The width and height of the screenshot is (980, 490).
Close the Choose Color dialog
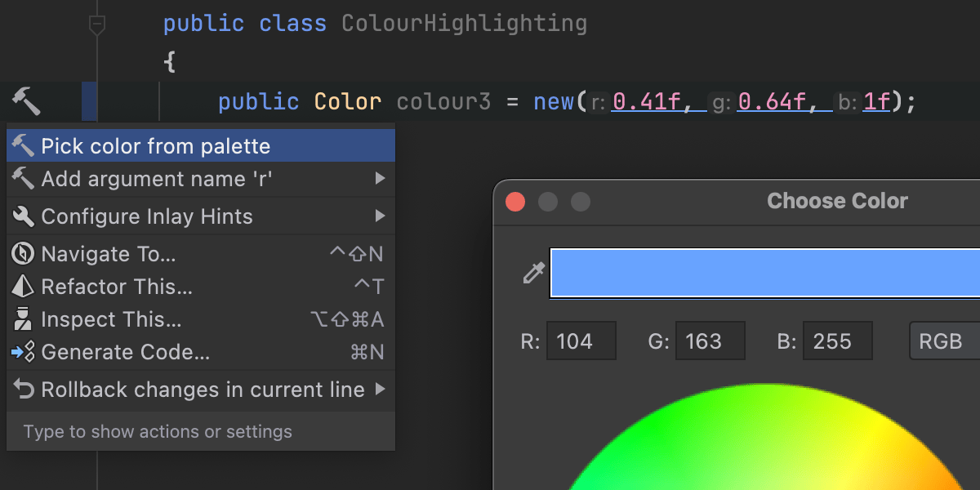point(515,201)
